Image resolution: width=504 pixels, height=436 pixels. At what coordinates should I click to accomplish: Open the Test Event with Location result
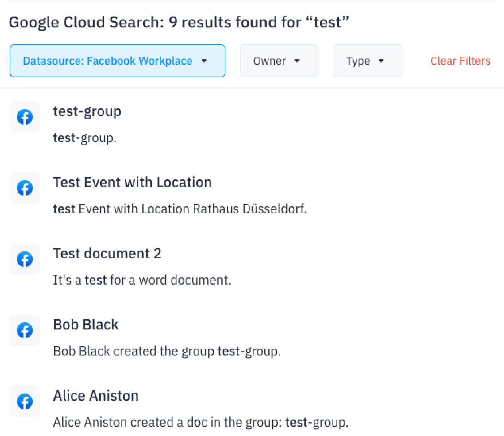tap(132, 182)
